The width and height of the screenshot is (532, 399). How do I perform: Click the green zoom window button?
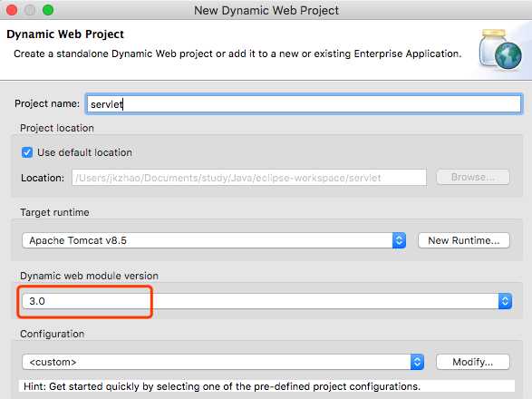point(48,10)
